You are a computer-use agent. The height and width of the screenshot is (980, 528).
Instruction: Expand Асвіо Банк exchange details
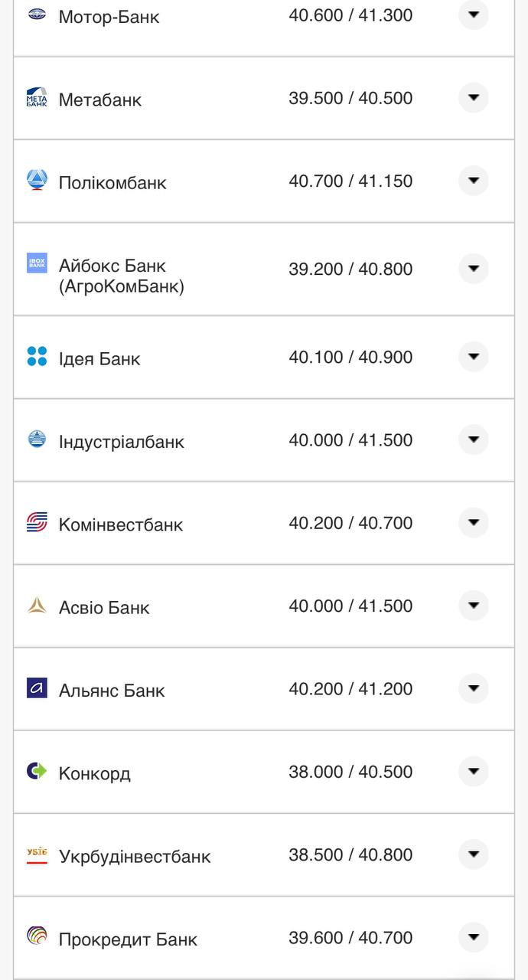coord(473,606)
